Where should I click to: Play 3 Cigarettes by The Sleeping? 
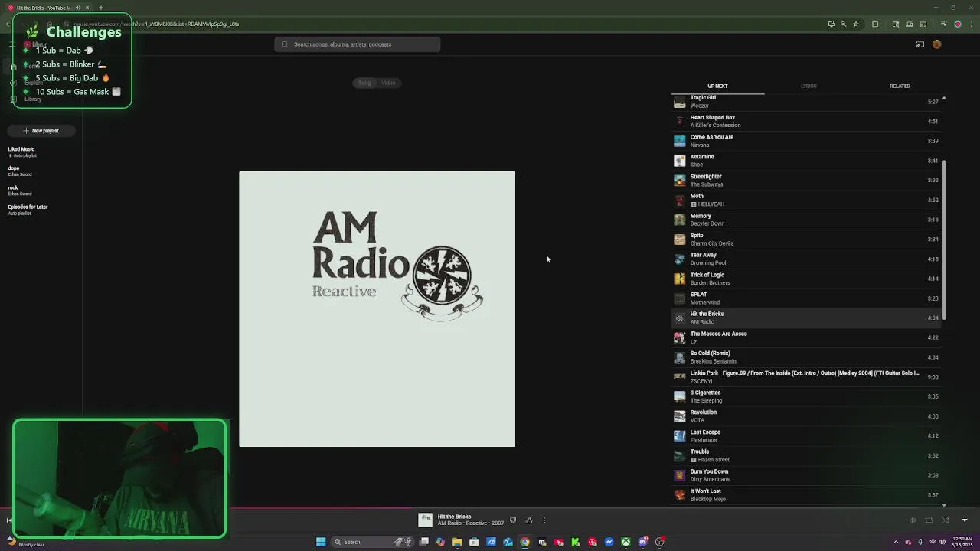[x=807, y=396]
